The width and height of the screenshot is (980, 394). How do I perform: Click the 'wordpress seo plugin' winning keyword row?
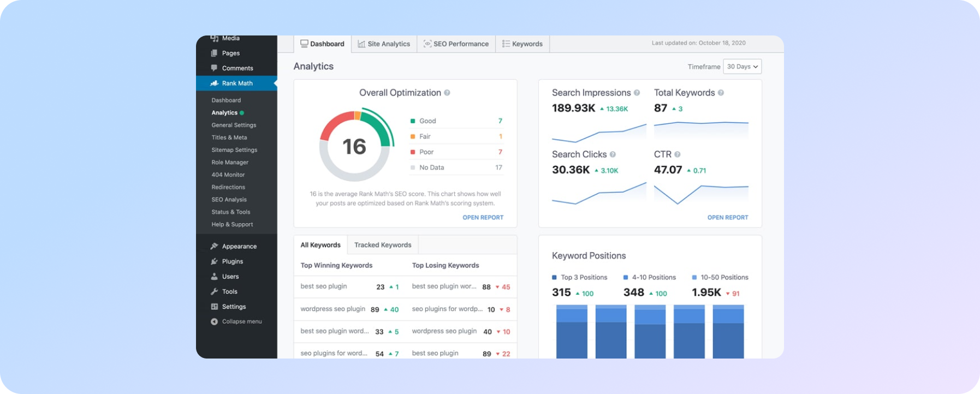click(x=332, y=309)
